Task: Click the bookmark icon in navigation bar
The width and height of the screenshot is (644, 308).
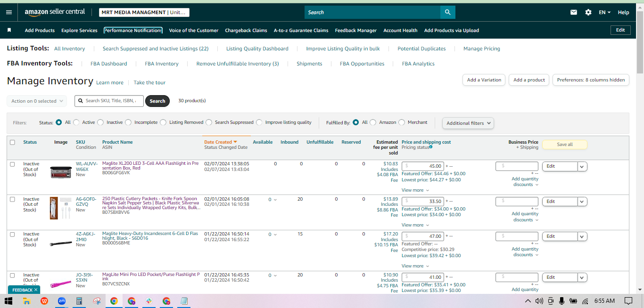Action: tap(9, 30)
